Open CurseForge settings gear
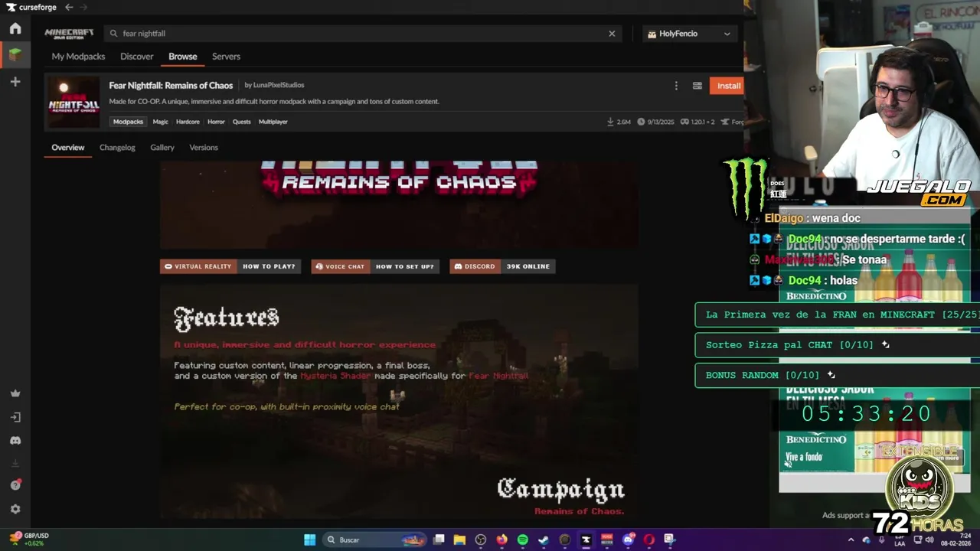 (x=15, y=509)
